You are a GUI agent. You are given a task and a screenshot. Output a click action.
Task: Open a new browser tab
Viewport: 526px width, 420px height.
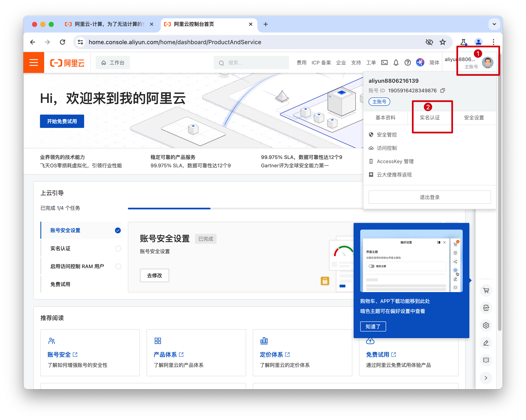pyautogui.click(x=266, y=24)
